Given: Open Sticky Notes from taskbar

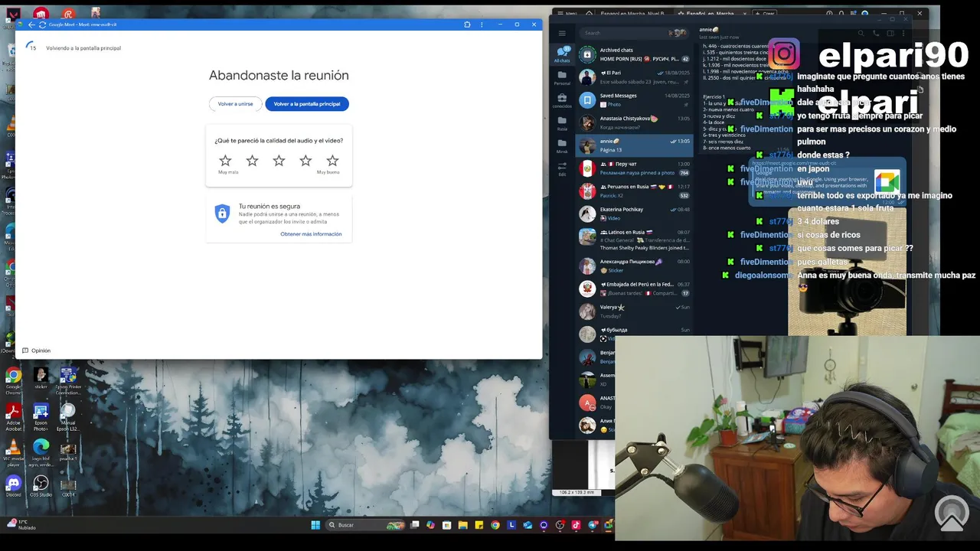Looking at the screenshot, I should tap(479, 525).
